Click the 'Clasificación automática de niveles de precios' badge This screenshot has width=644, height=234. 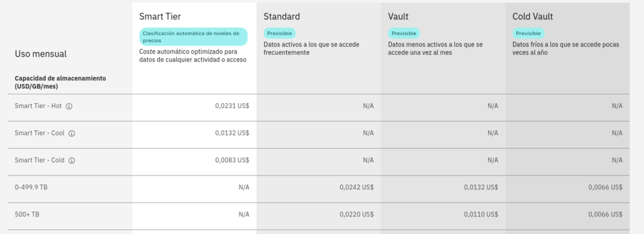click(194, 37)
